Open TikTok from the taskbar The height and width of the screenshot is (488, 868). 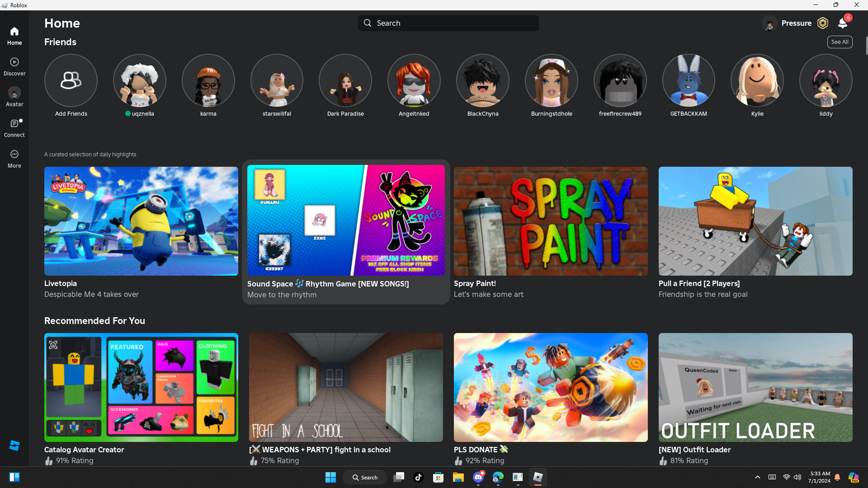point(419,477)
